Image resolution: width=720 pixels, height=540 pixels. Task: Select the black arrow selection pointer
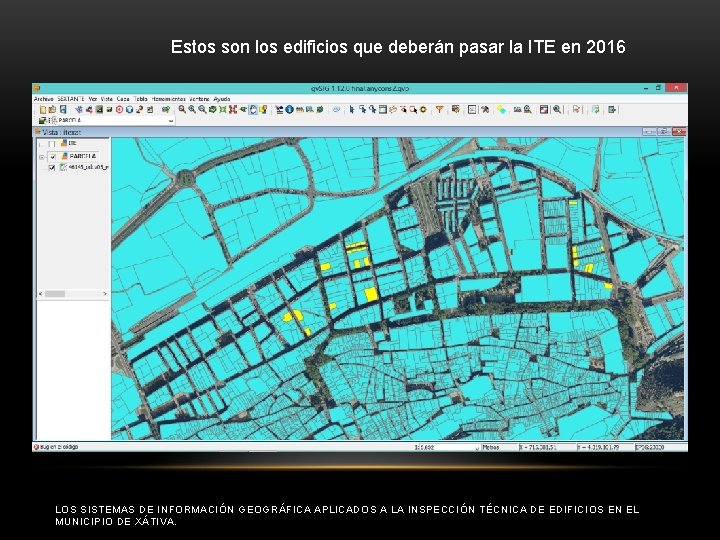point(352,109)
